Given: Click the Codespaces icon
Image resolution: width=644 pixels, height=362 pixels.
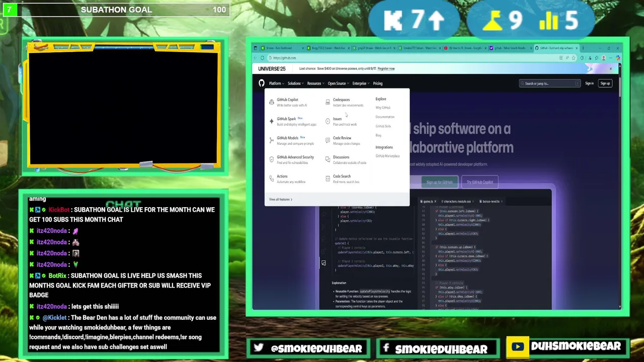Looking at the screenshot, I should [x=328, y=102].
